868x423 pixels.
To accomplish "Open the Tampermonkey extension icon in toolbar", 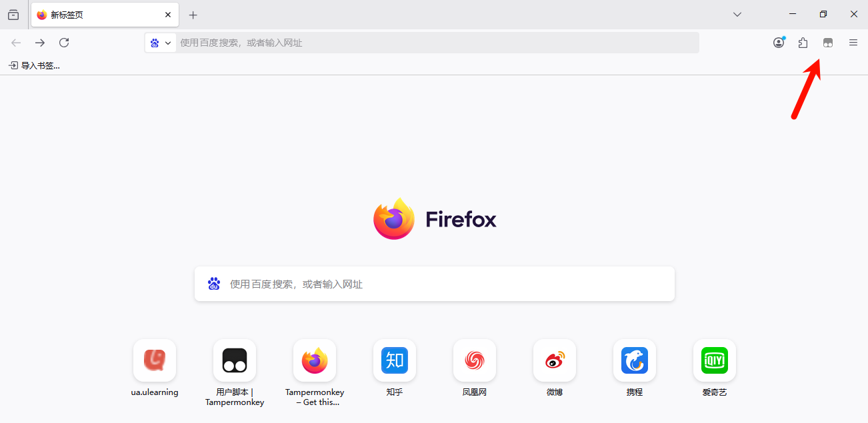I will 828,43.
